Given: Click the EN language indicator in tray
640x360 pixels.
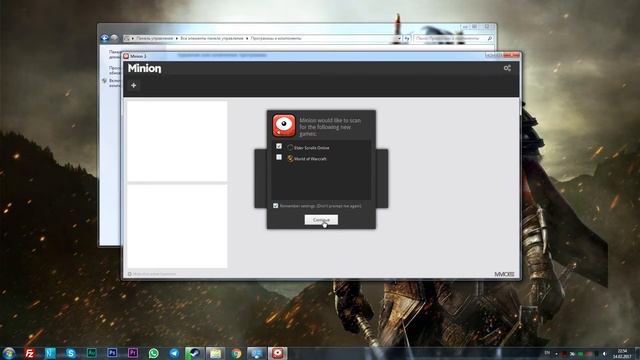Looking at the screenshot, I should 547,353.
